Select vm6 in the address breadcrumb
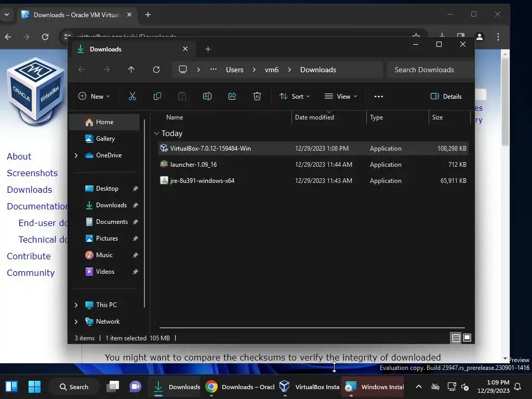 tap(271, 70)
